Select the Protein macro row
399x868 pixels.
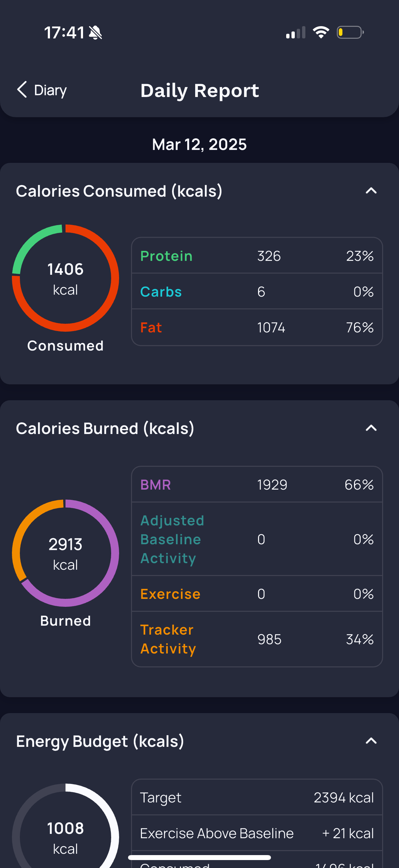(x=257, y=256)
